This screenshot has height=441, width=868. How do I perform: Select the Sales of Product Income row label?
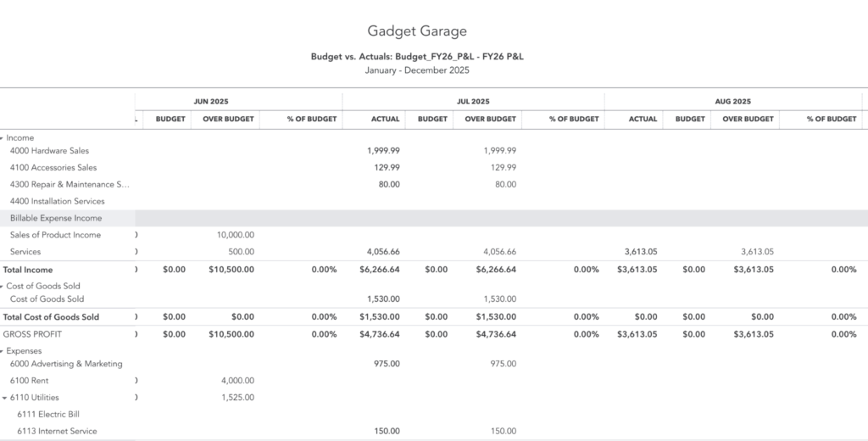pyautogui.click(x=55, y=235)
